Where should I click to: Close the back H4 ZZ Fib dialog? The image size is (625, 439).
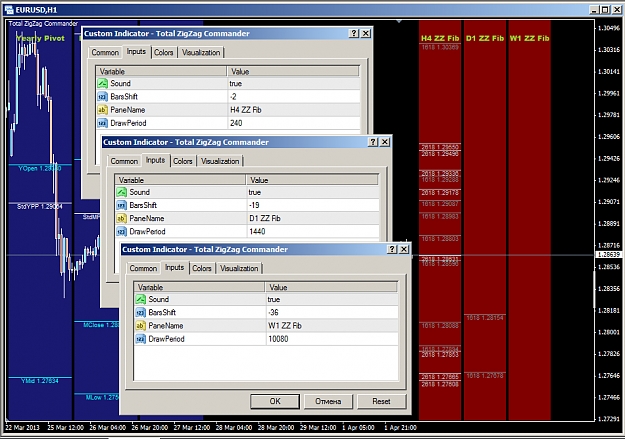coord(366,33)
